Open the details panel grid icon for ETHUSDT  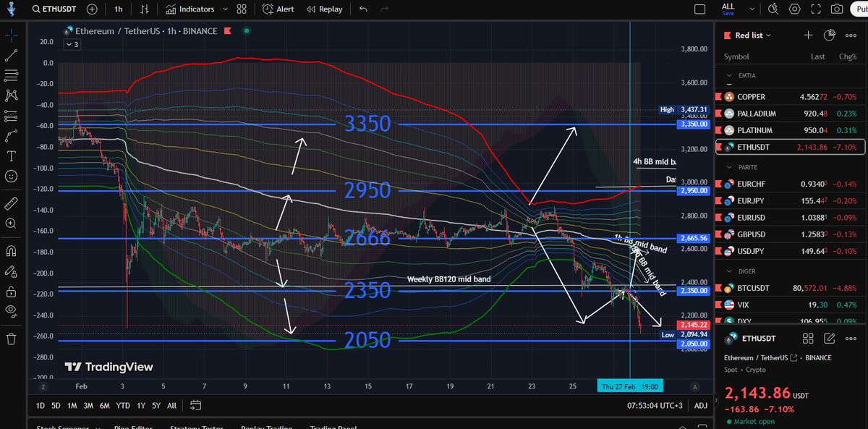click(809, 337)
